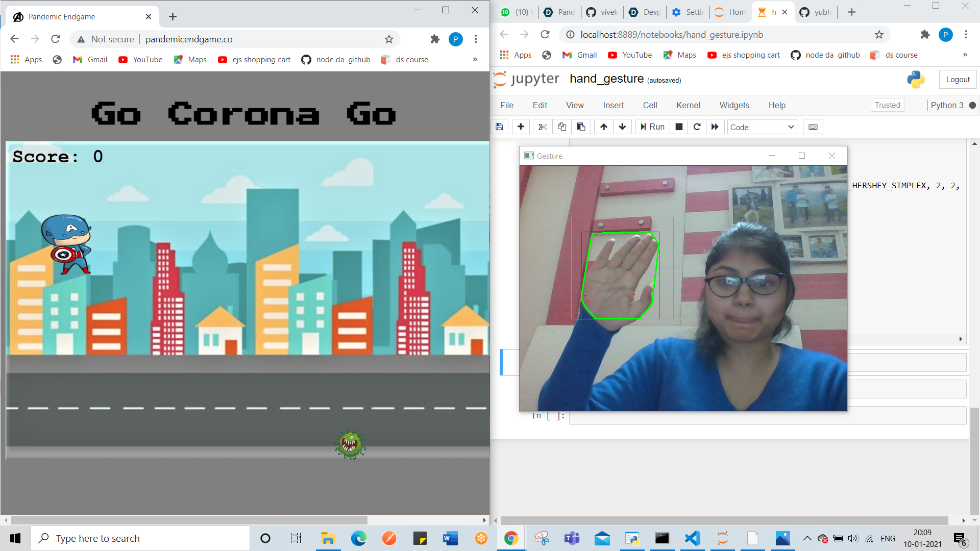This screenshot has width=980, height=551.
Task: Open the Kernel menu
Action: pos(688,105)
